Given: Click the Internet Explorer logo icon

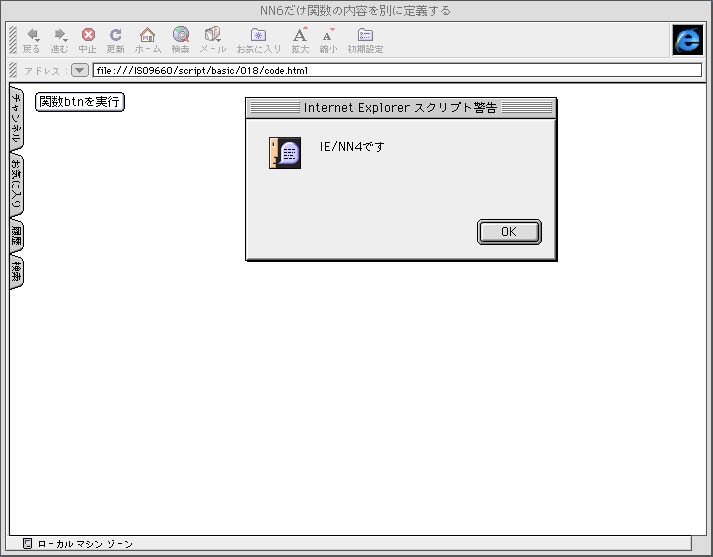Looking at the screenshot, I should pyautogui.click(x=688, y=40).
